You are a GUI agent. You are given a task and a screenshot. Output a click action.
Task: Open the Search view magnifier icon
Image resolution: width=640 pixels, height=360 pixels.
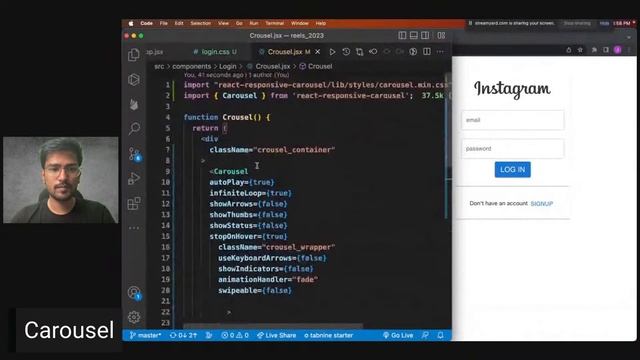click(x=134, y=129)
